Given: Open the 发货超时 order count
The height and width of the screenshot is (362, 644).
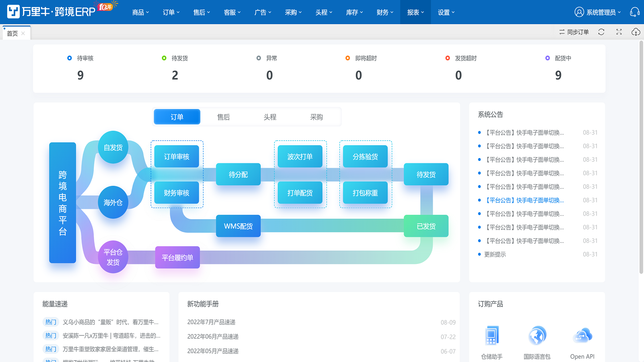Looking at the screenshot, I should click(x=458, y=75).
